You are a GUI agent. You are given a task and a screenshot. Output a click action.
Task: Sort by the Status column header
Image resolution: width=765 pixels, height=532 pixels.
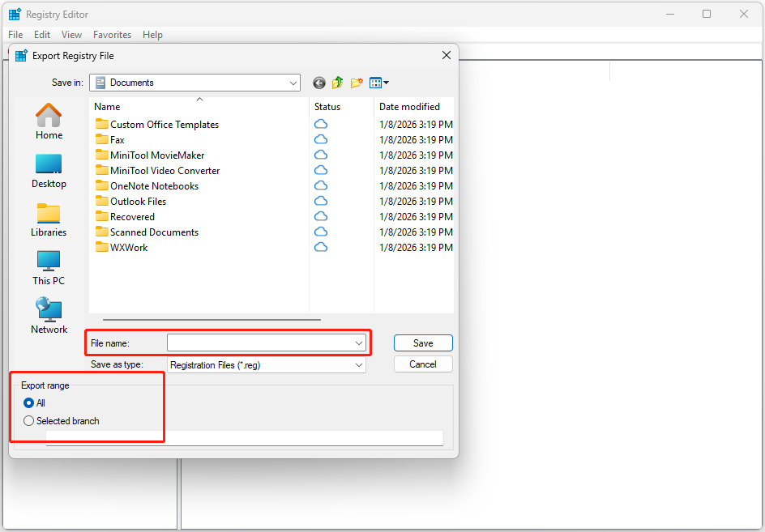tap(341, 107)
